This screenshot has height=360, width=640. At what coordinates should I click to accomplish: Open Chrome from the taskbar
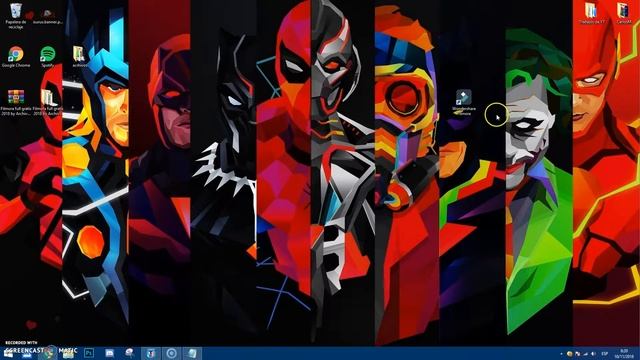[x=48, y=353]
